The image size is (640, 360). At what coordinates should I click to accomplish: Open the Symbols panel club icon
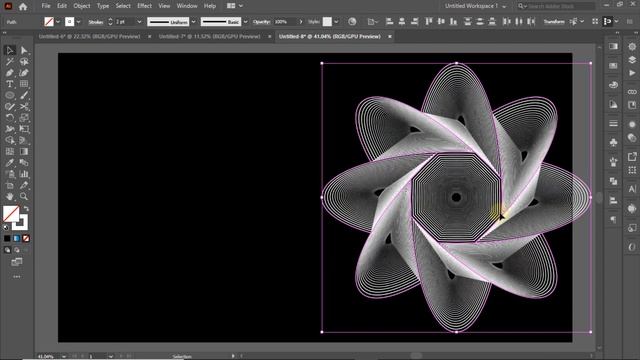tap(613, 142)
